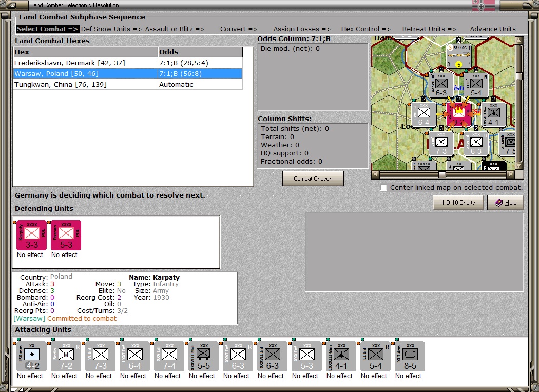
Task: Click the map scroll up arrow
Action: 519,41
